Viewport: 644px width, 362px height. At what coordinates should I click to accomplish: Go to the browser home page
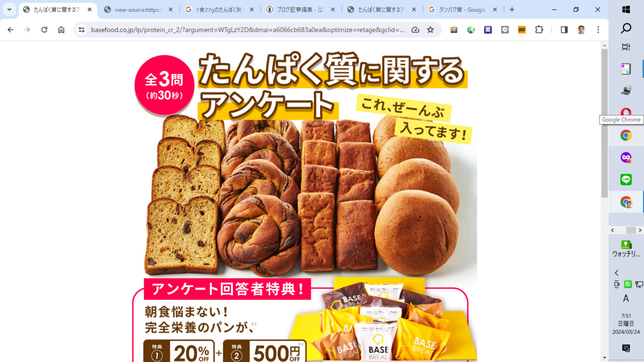pyautogui.click(x=62, y=30)
